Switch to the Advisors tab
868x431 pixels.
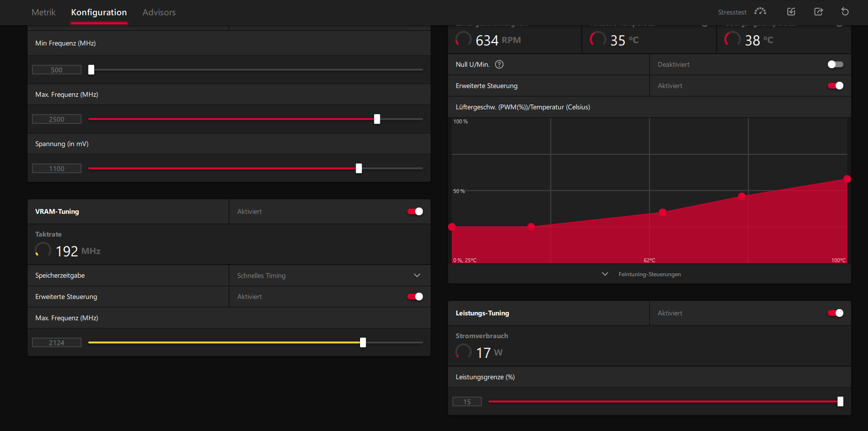tap(159, 12)
